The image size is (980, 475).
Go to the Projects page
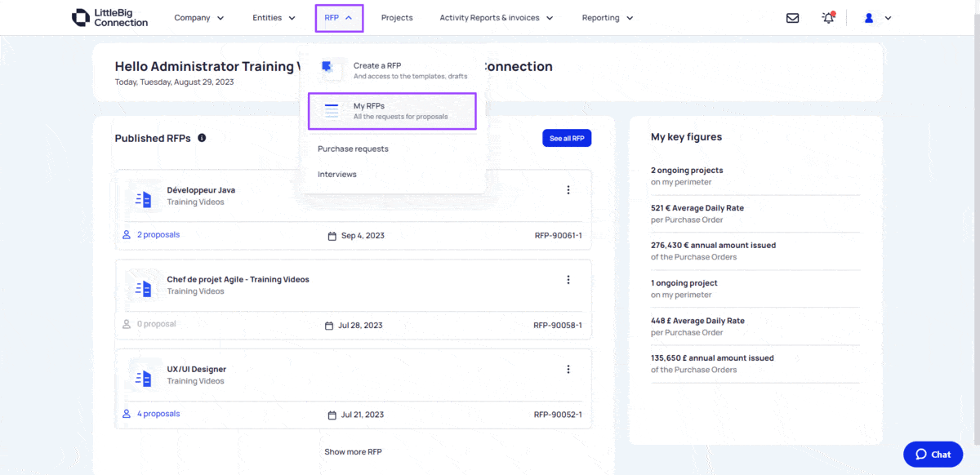[x=397, y=18]
